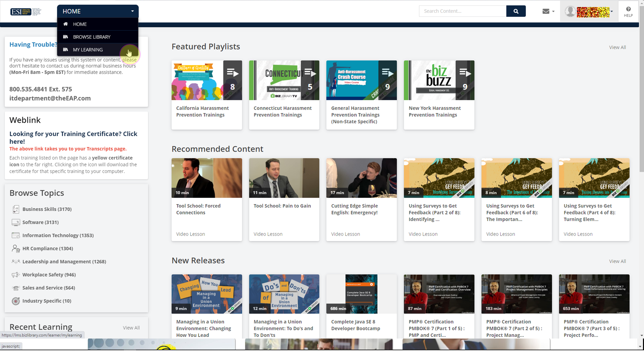The image size is (644, 362).
Task: Select MY LEARNING from the menu
Action: click(88, 50)
